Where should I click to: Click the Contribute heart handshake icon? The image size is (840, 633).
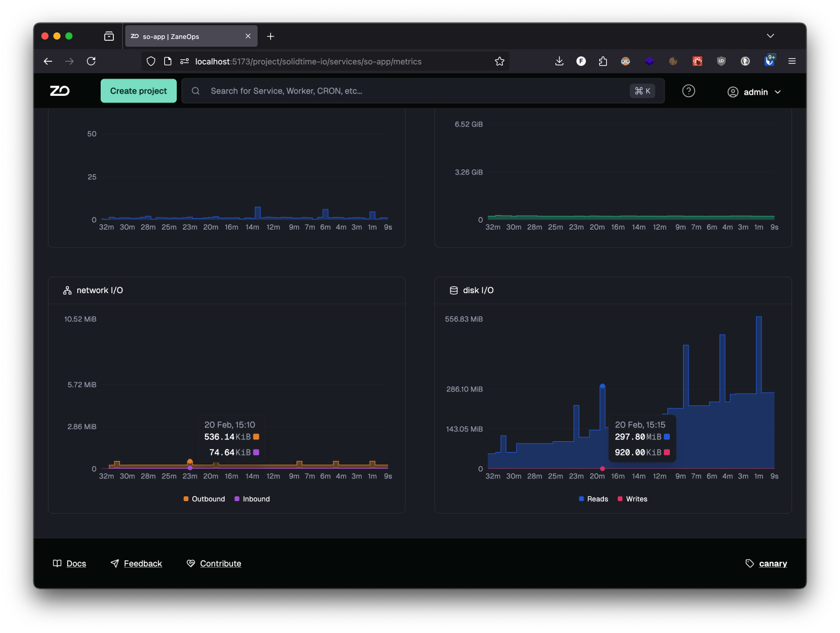click(x=191, y=563)
